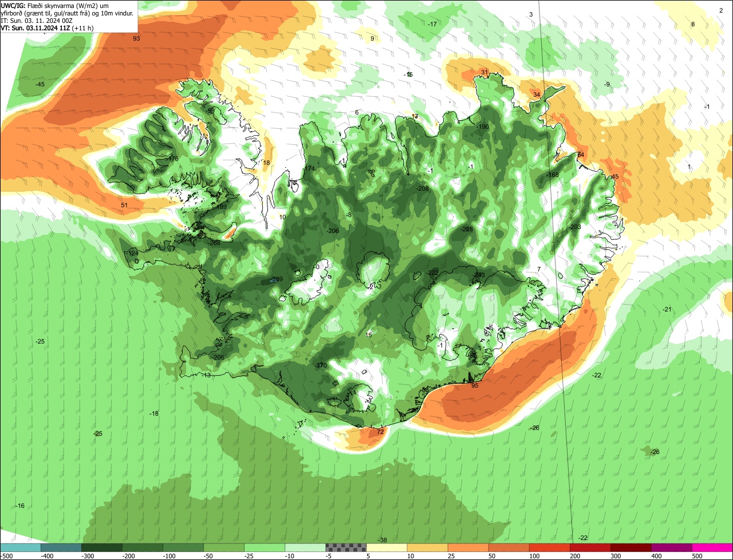Click the map value '-21' in the southeast sea
Viewport: 733px width, 560px height.
[x=667, y=309]
